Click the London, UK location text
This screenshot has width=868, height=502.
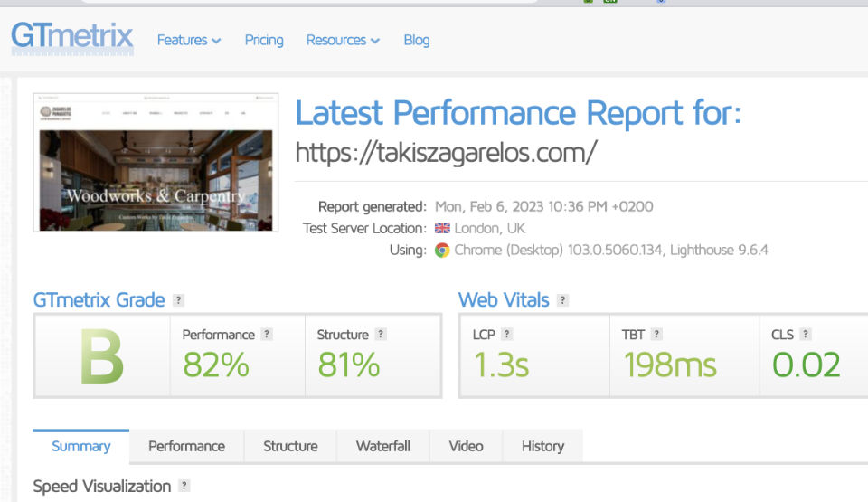coord(489,228)
